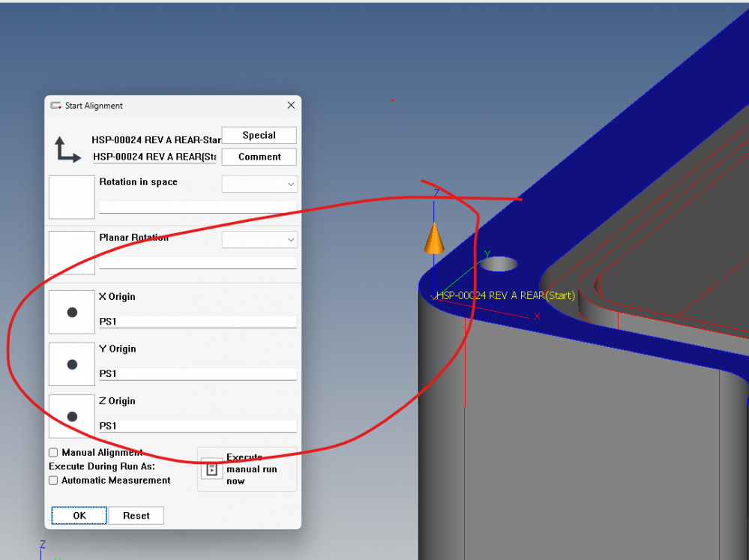749x560 pixels.
Task: Click the Z Origin PS1 field
Action: [197, 426]
